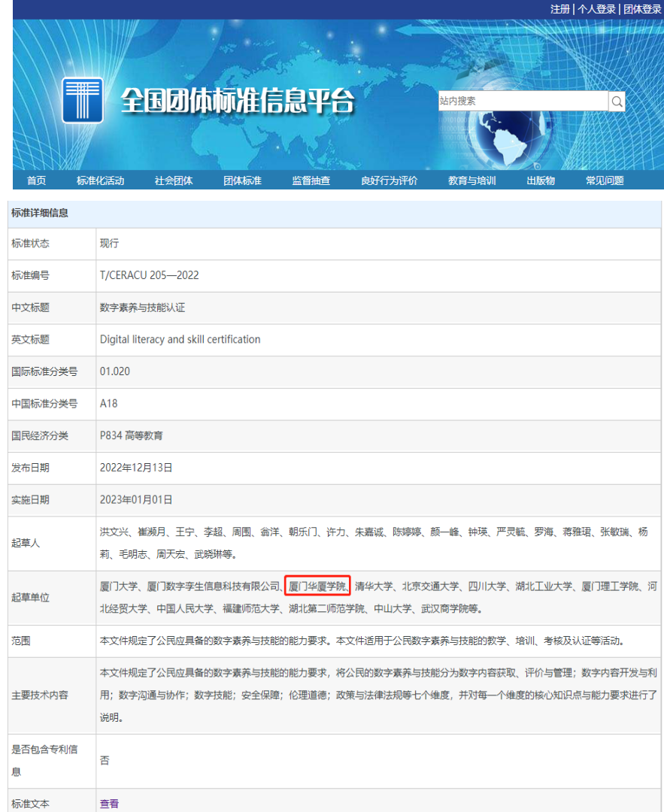Open the 教育与培训 menu item
The image size is (664, 812).
coord(471,180)
